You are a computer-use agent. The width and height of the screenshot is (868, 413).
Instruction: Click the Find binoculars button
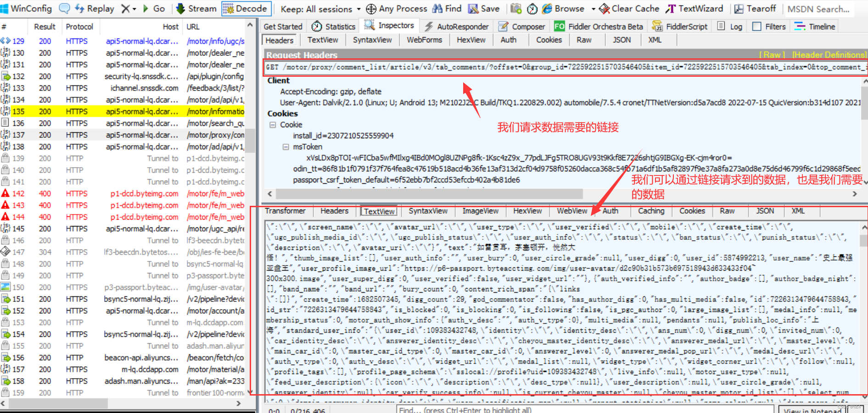447,8
